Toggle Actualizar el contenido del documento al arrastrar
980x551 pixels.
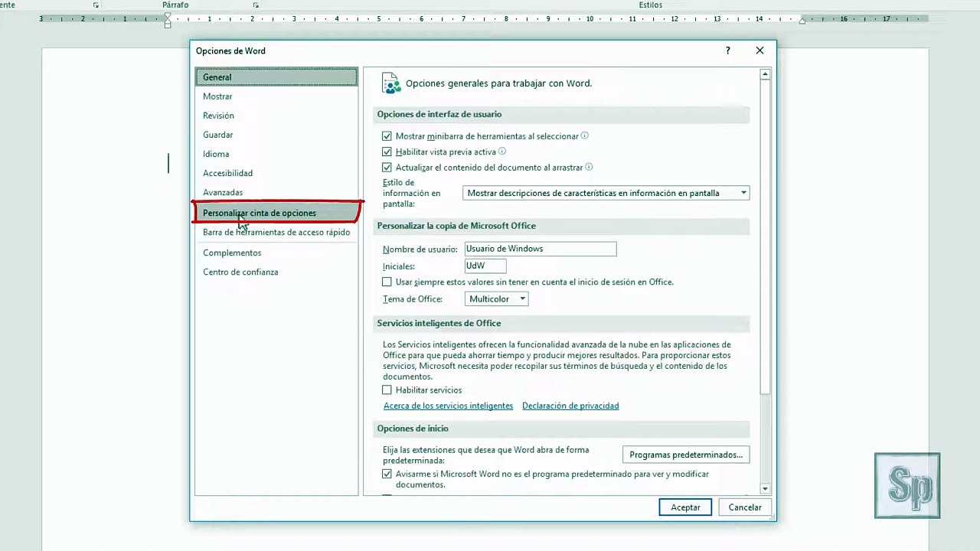click(x=387, y=167)
